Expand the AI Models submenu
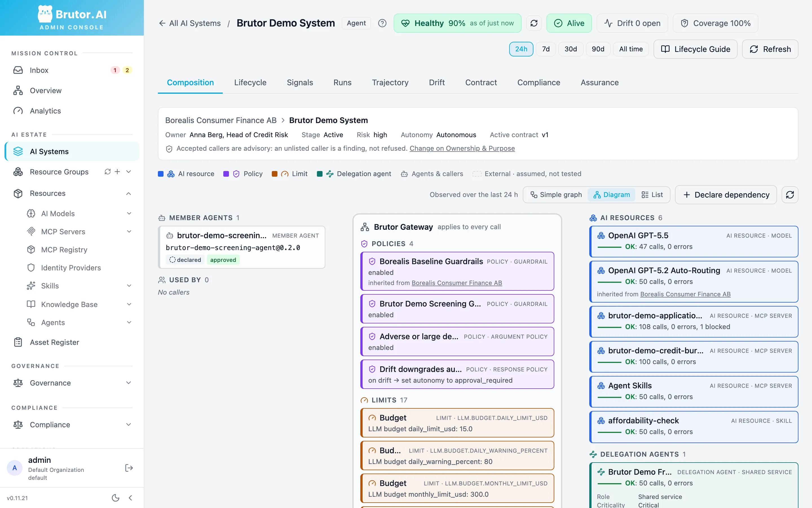The width and height of the screenshot is (812, 508). (x=129, y=213)
